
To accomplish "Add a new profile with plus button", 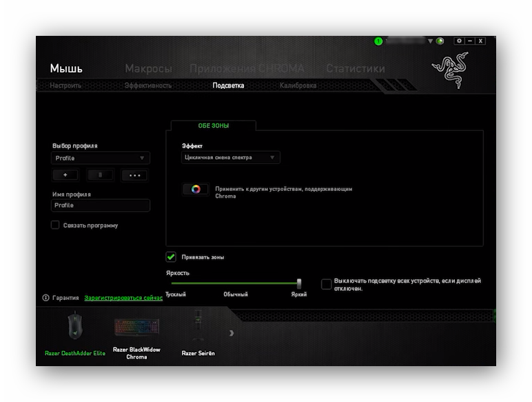I will point(65,175).
